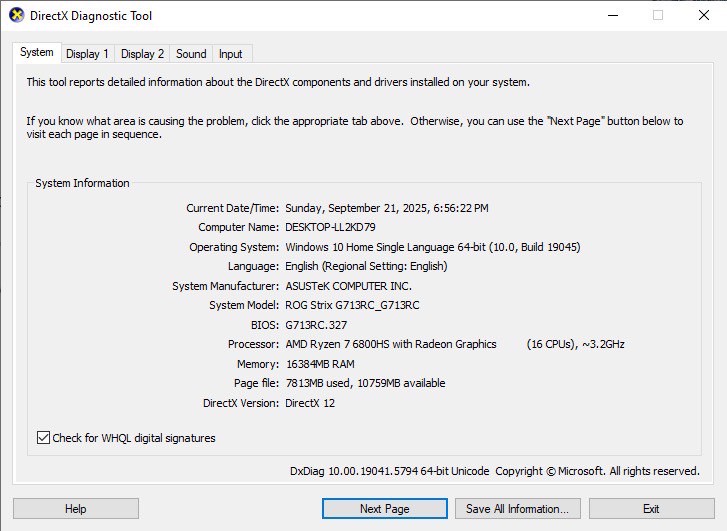Go to the Sound tab
727x531 pixels.
pos(191,54)
